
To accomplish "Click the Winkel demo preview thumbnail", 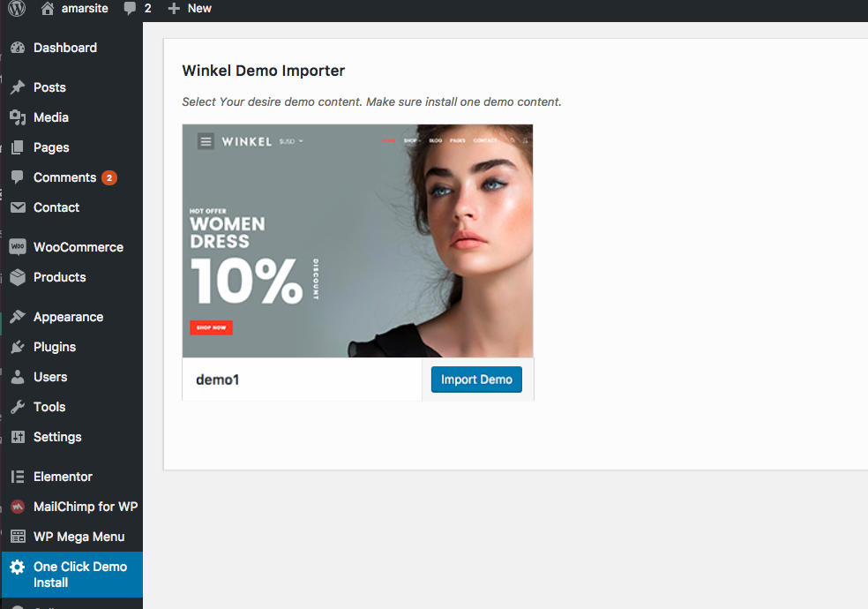I will click(357, 241).
